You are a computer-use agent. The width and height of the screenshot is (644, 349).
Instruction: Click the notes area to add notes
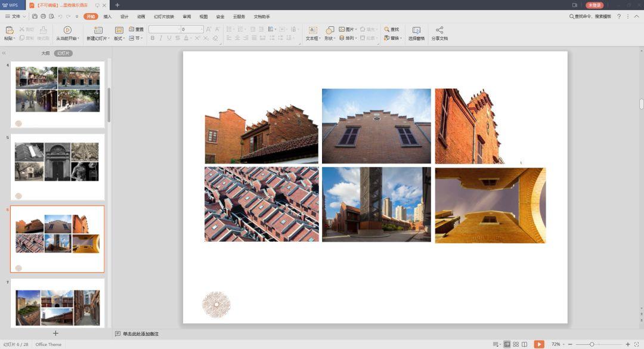[x=141, y=333]
